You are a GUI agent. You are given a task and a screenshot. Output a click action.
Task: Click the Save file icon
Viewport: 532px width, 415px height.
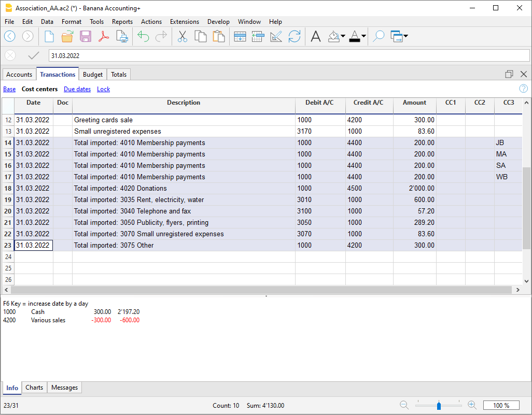(x=86, y=36)
